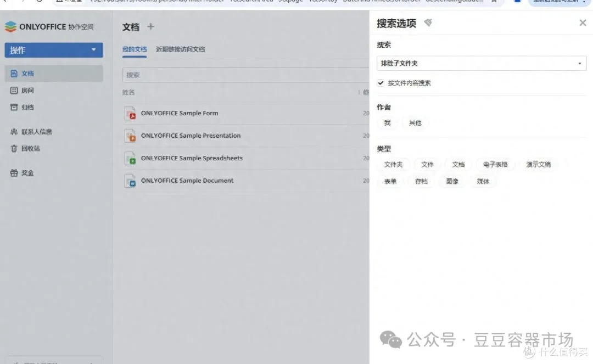
Task: Click the ONLYOFFICE logo icon
Action: (10, 26)
